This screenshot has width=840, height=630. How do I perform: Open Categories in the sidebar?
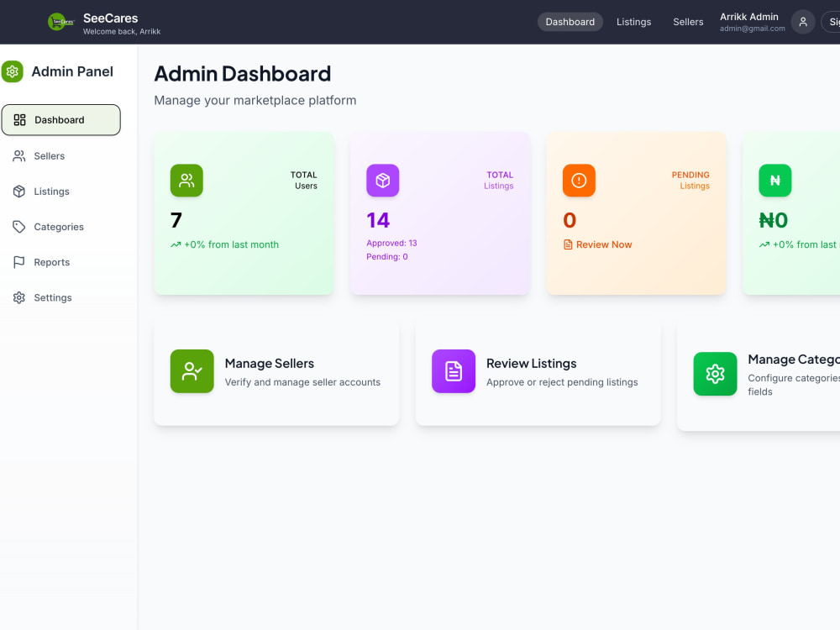(x=61, y=227)
